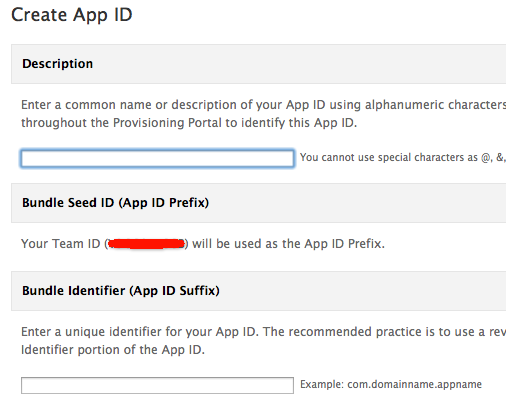Focus the Description name input field
Screen dimensions: 506x410
tap(157, 158)
